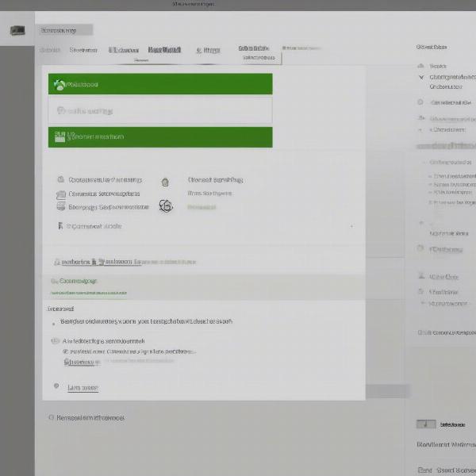This screenshot has height=476, width=476.
Task: Click the dark app logo in top-left corner
Action: pos(17,30)
